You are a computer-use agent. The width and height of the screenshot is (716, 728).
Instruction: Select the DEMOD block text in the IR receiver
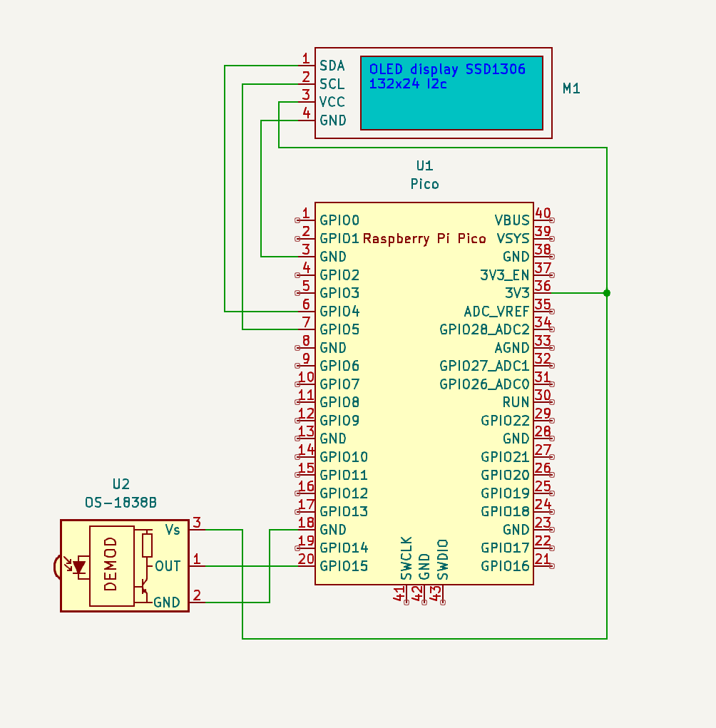pyautogui.click(x=111, y=564)
